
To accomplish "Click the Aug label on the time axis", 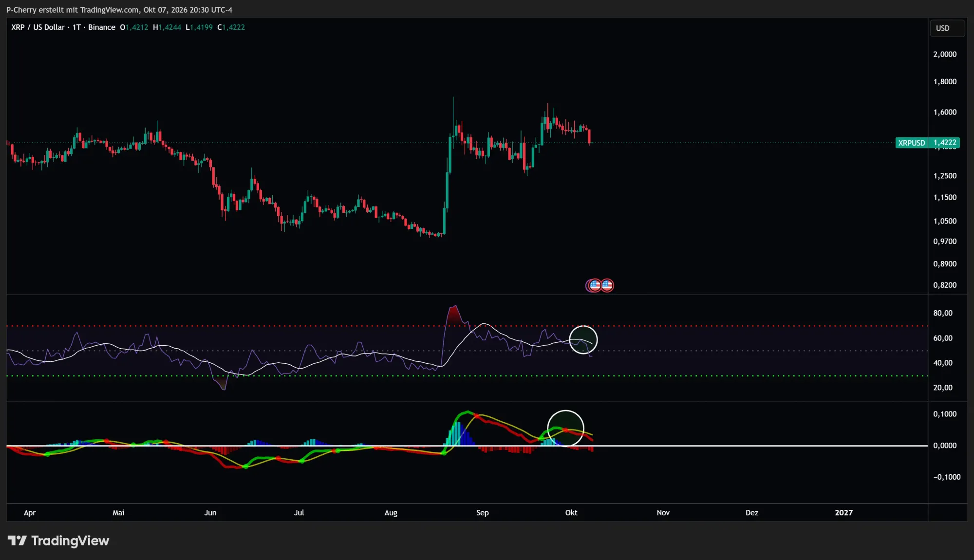I will (x=391, y=513).
